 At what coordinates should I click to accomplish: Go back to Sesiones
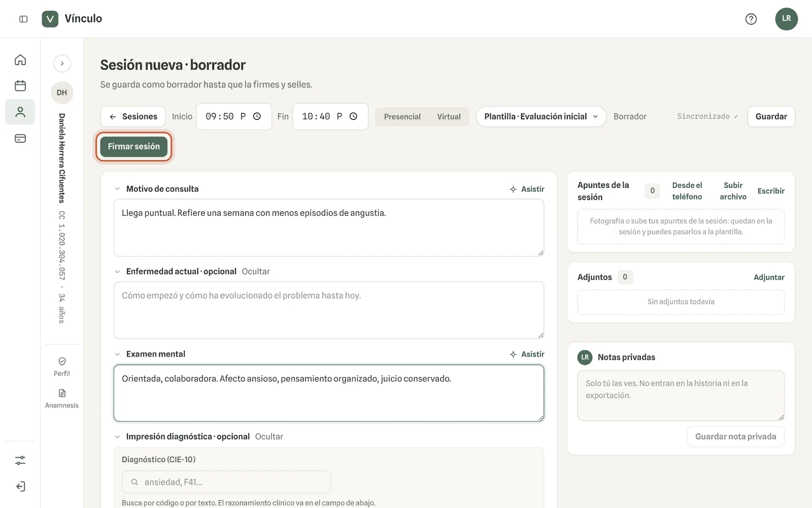tap(133, 116)
